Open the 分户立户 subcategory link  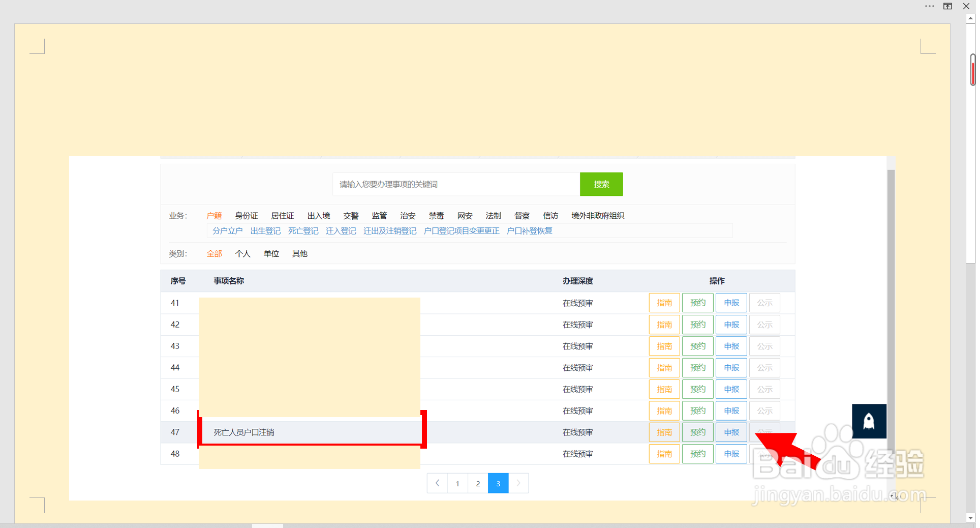click(x=228, y=231)
